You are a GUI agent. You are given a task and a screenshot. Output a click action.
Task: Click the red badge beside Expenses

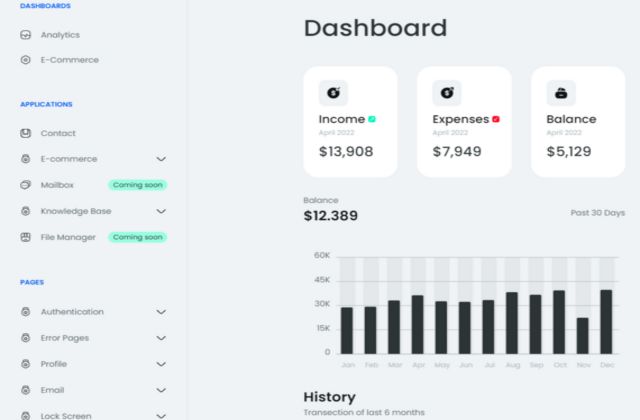496,119
